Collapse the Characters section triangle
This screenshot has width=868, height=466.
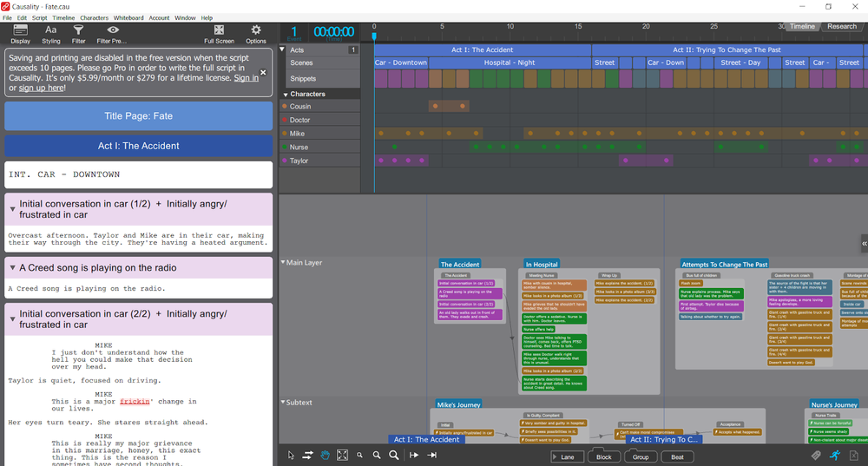pos(286,95)
